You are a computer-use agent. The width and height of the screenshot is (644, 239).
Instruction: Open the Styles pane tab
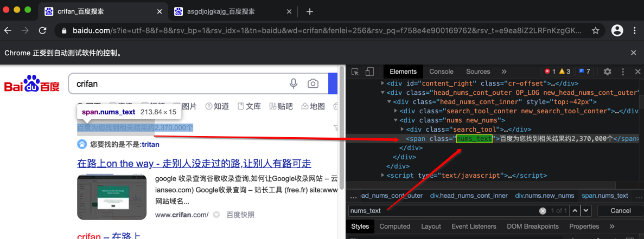[360, 227]
